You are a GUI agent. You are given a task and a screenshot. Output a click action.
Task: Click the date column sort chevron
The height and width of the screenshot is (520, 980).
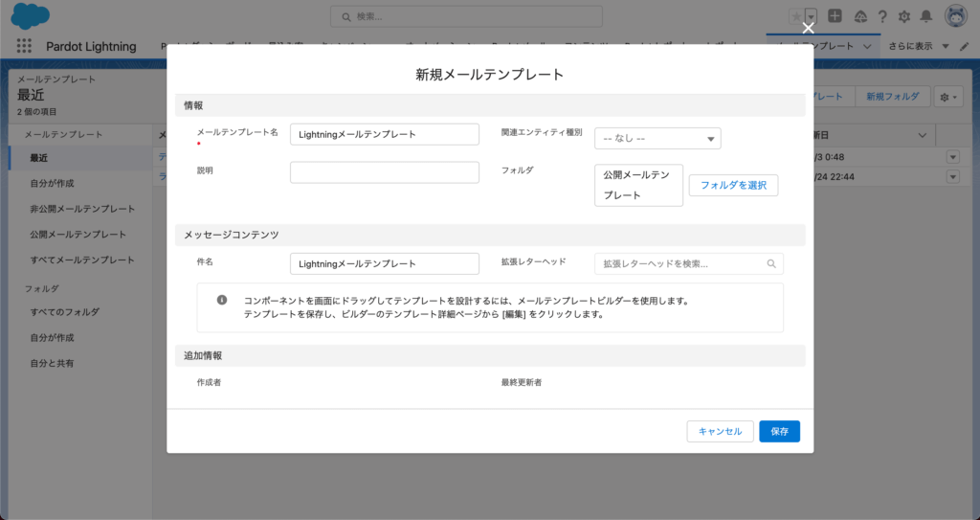923,135
